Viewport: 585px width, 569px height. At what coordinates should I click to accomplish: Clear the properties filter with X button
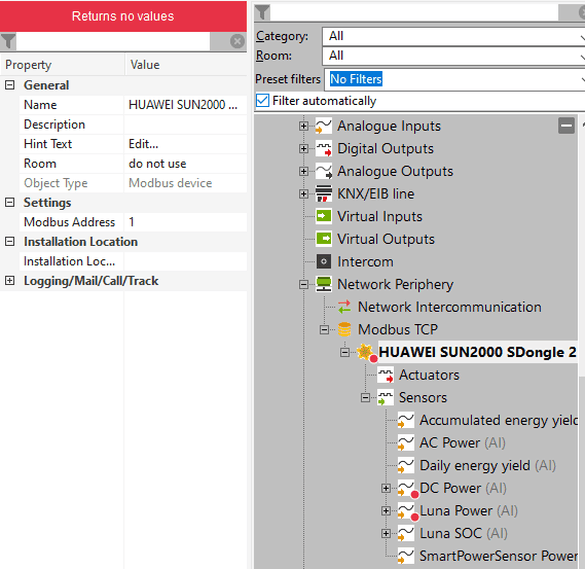[x=237, y=41]
